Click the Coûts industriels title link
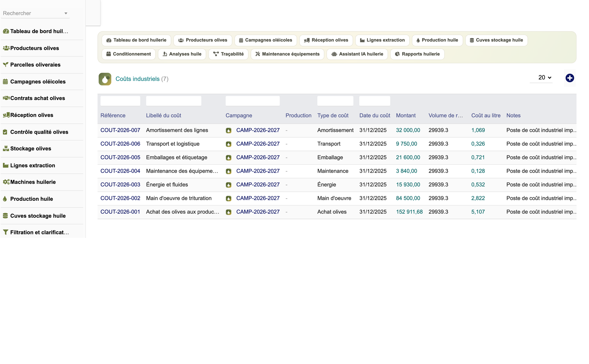589x364 pixels. tap(137, 79)
